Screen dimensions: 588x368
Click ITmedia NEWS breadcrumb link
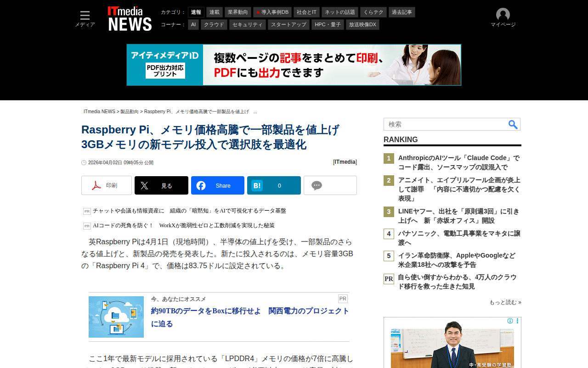pyautogui.click(x=99, y=112)
